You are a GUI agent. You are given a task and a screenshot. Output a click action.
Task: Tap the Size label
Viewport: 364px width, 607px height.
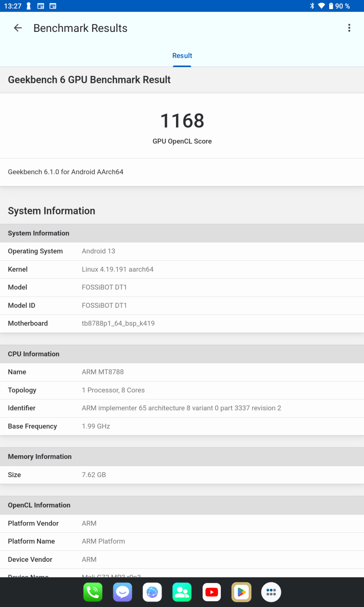pos(14,475)
